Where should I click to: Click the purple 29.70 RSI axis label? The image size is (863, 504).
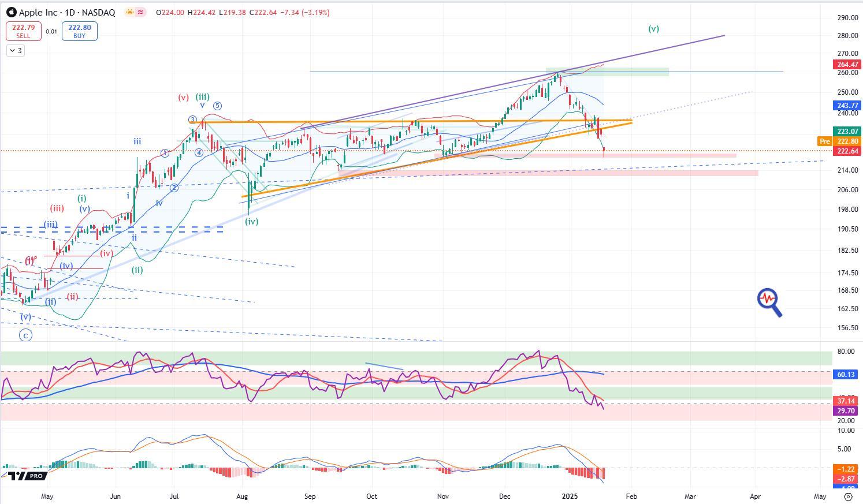click(847, 411)
